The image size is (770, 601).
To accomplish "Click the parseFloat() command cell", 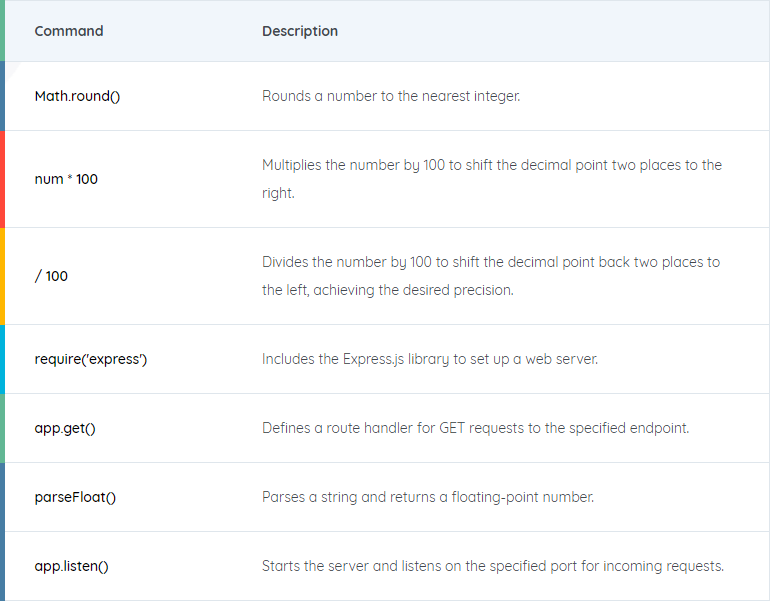I will coord(75,497).
